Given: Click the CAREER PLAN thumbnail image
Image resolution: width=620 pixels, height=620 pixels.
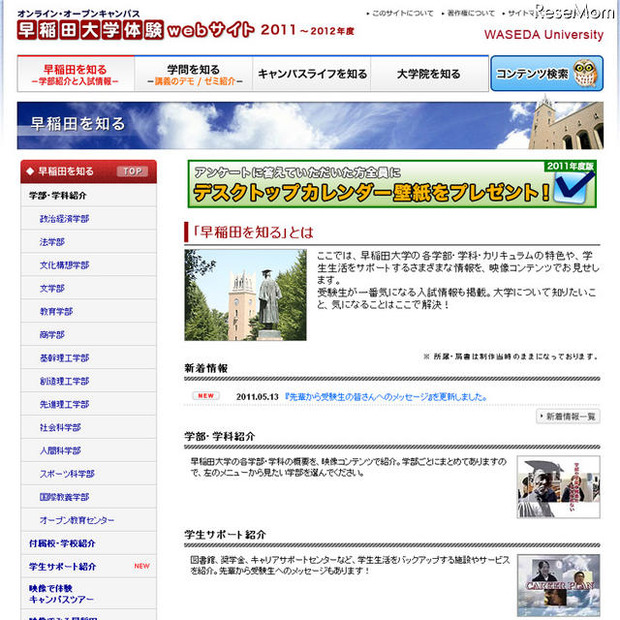Looking at the screenshot, I should pos(558,585).
